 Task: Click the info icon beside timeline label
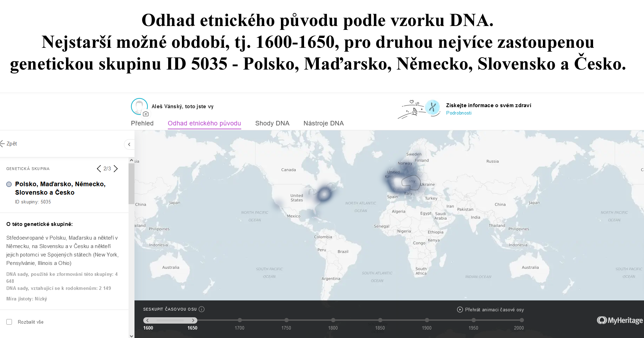[x=202, y=309]
